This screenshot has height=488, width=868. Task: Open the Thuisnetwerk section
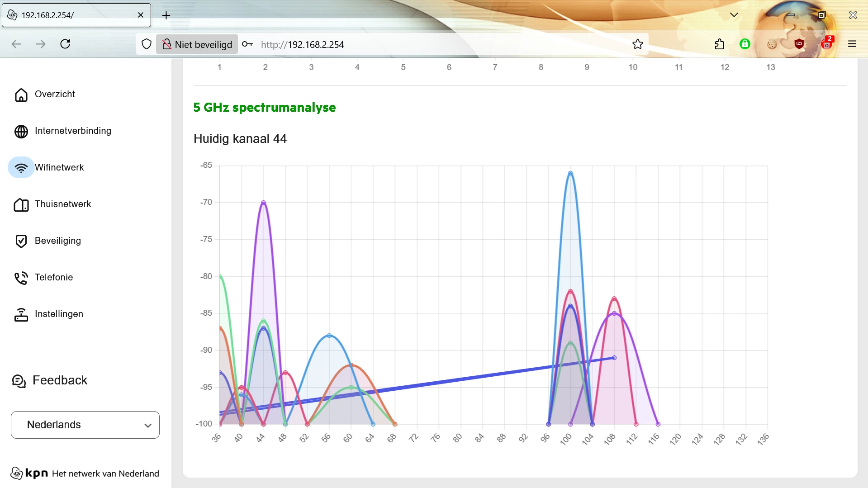click(x=63, y=204)
